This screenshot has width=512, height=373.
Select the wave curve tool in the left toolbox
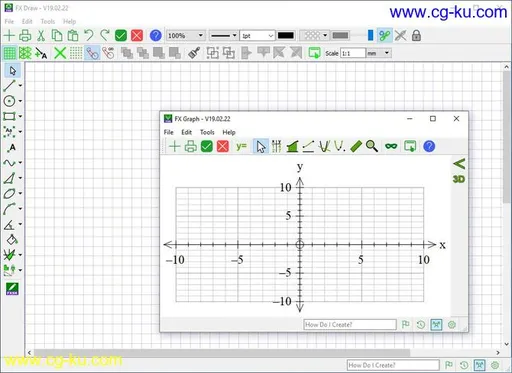[9, 162]
